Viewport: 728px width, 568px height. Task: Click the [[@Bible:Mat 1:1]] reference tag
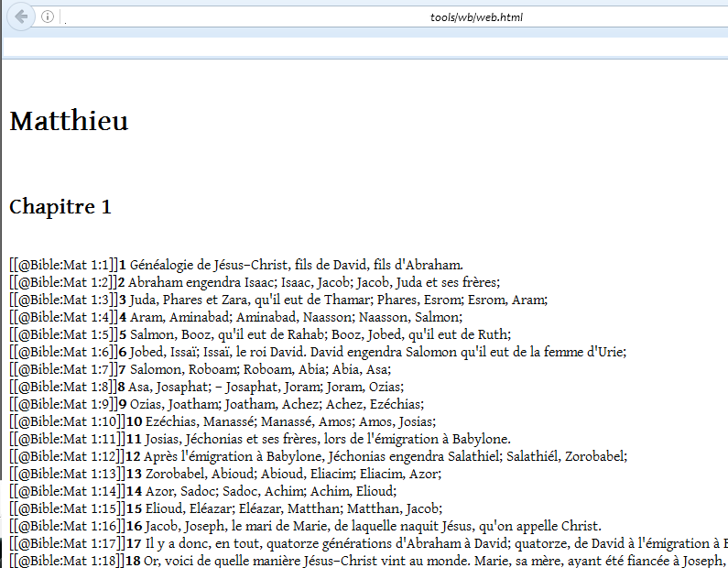(x=63, y=265)
